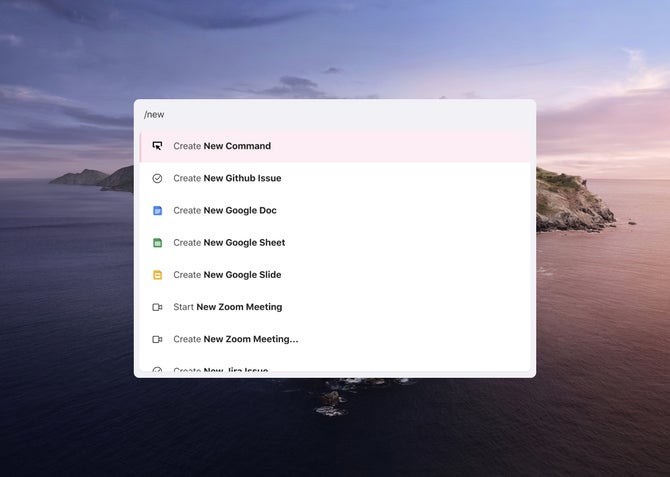Screen dimensions: 670x477
Task: Click the camera icon beside Create New Zoom Meeting...
Action: (x=157, y=339)
